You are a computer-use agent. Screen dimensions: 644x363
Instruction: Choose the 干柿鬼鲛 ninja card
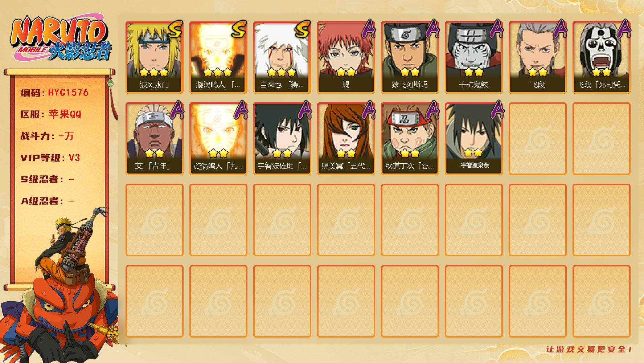click(x=473, y=57)
